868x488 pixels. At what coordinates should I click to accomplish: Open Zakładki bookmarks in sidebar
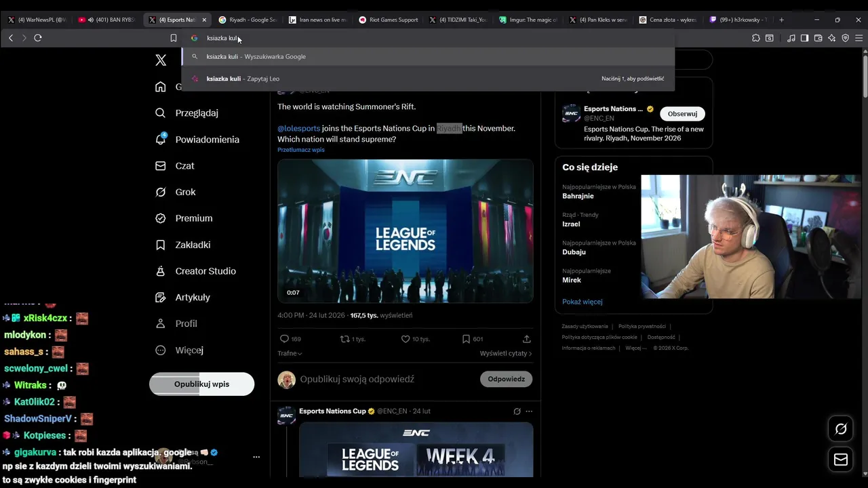coord(183,245)
